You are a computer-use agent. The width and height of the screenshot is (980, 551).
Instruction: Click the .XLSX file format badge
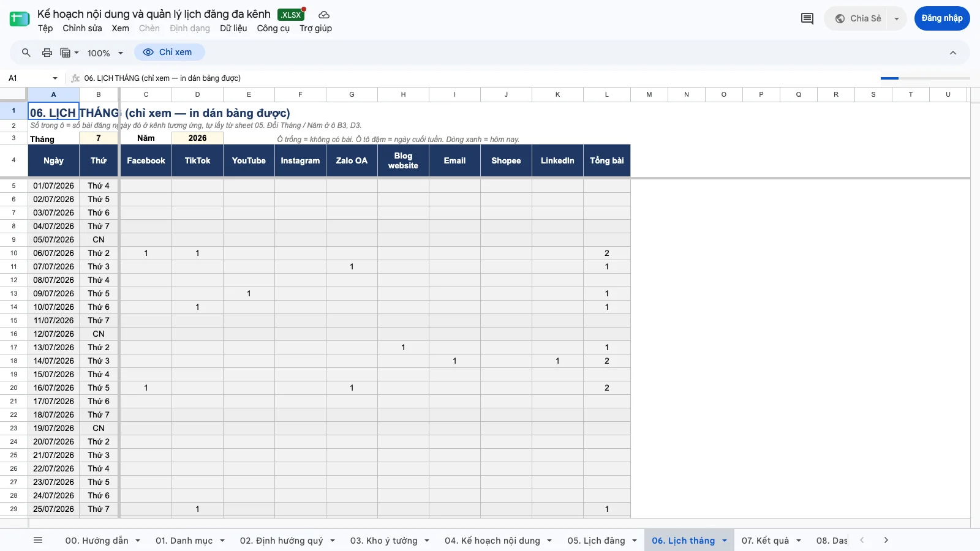coord(291,15)
